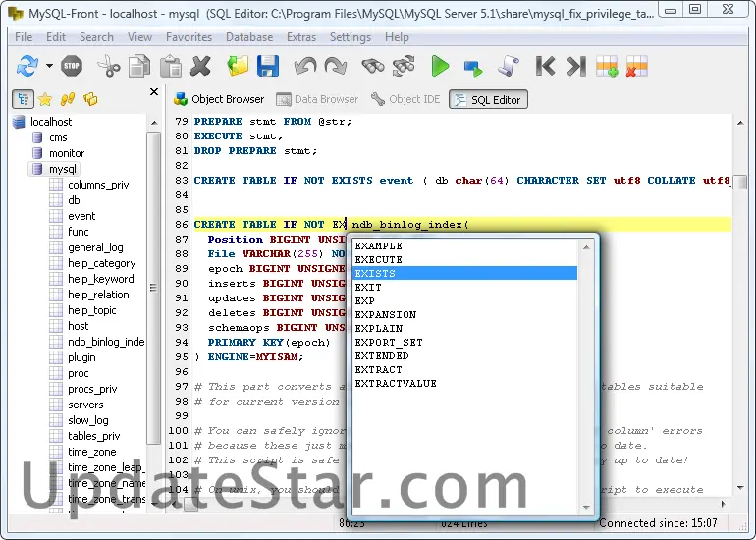Open the File menu
Viewport: 756px width, 540px height.
coord(24,37)
